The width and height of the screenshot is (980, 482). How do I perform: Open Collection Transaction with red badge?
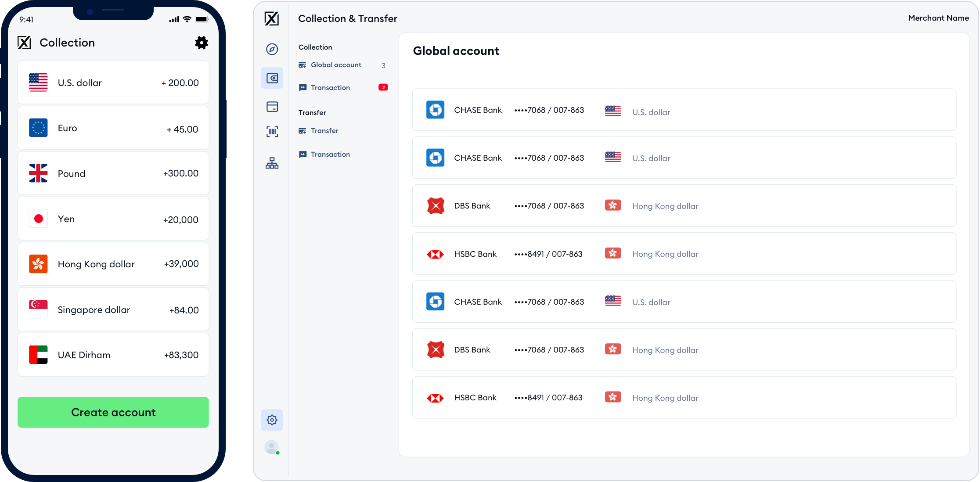pos(330,88)
